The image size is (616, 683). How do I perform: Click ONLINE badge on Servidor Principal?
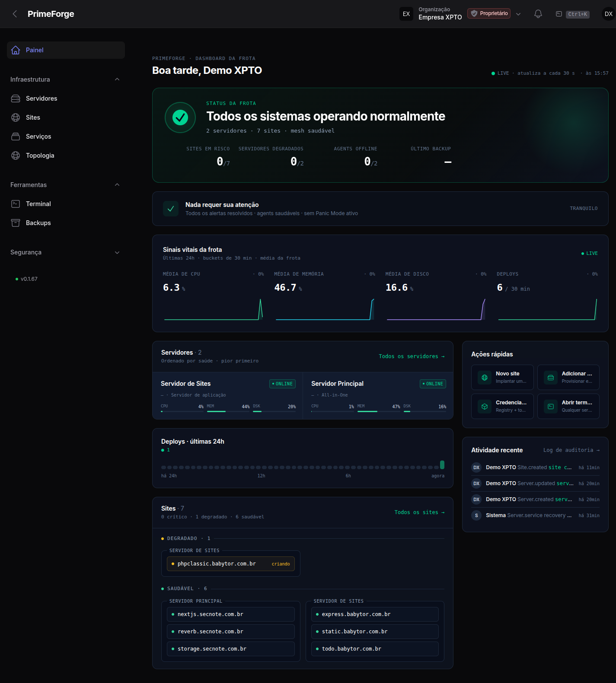click(433, 384)
